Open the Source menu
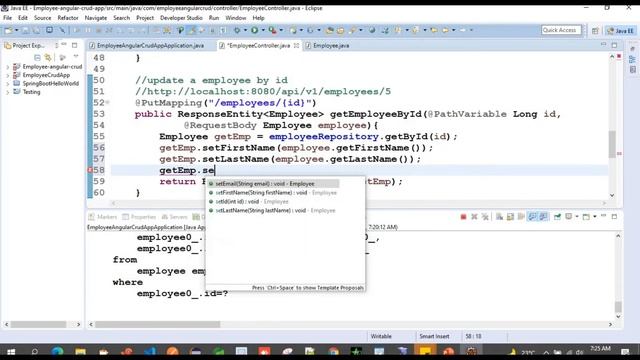Viewport: 640px width, 360px height. coord(42,18)
